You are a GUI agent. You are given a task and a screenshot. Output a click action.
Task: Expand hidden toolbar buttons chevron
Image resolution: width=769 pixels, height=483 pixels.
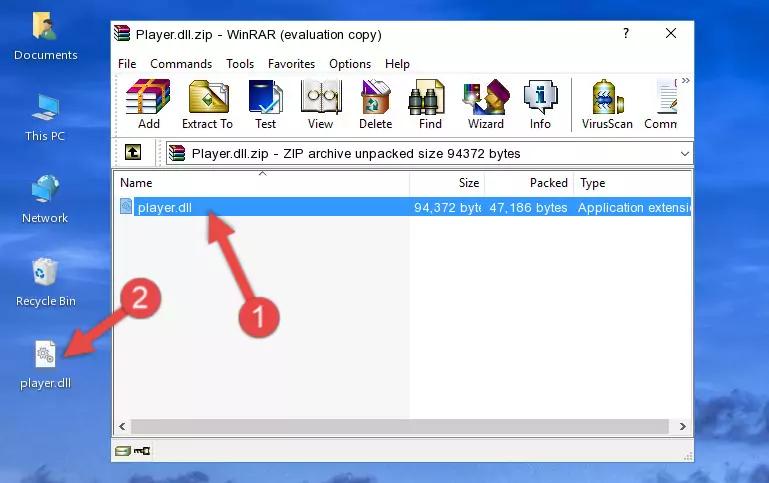686,80
